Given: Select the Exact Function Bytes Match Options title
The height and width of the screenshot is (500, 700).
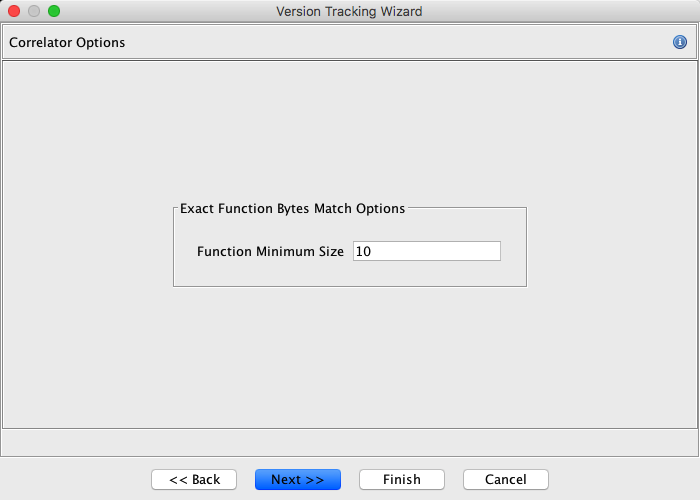Looking at the screenshot, I should tap(292, 209).
